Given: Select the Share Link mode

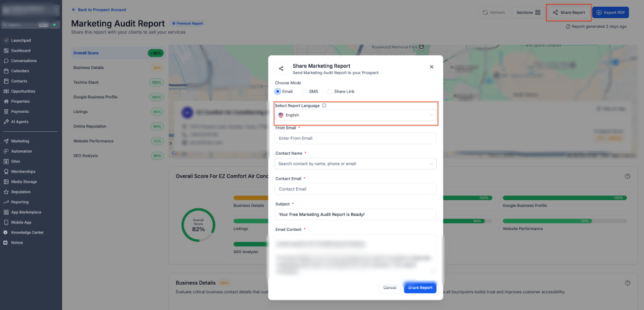Looking at the screenshot, I should click(341, 91).
